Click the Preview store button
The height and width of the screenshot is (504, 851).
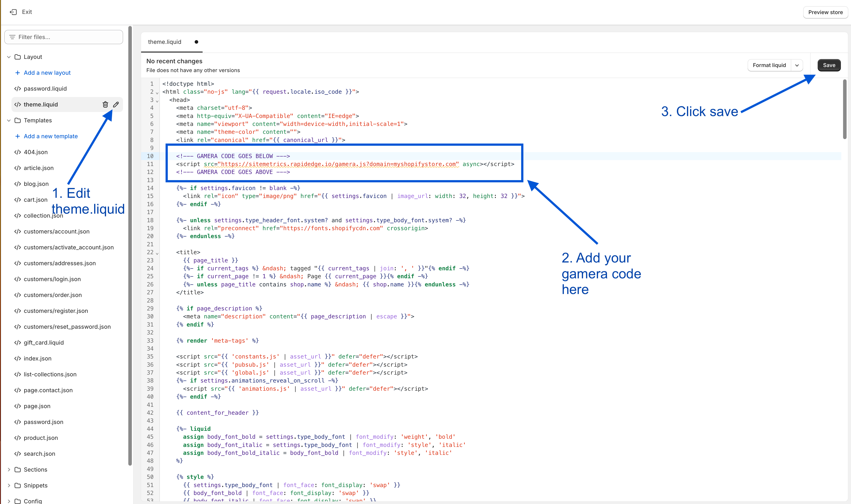pos(825,12)
